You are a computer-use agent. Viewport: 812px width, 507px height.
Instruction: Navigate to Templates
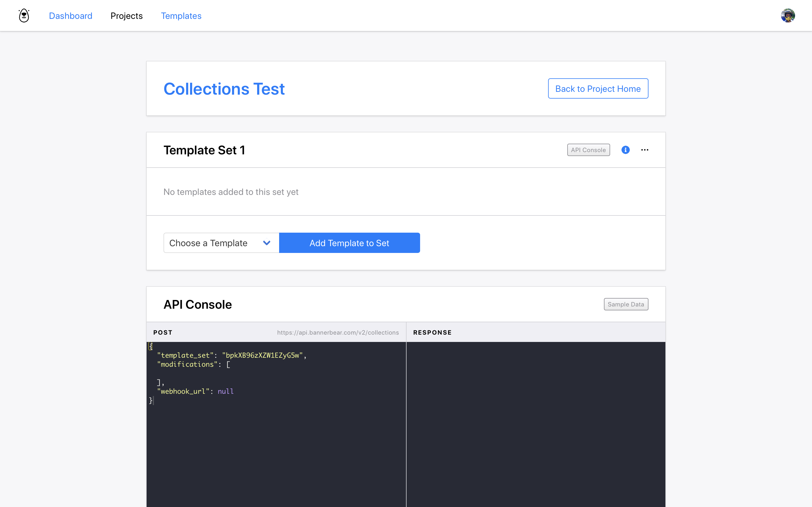pyautogui.click(x=181, y=16)
